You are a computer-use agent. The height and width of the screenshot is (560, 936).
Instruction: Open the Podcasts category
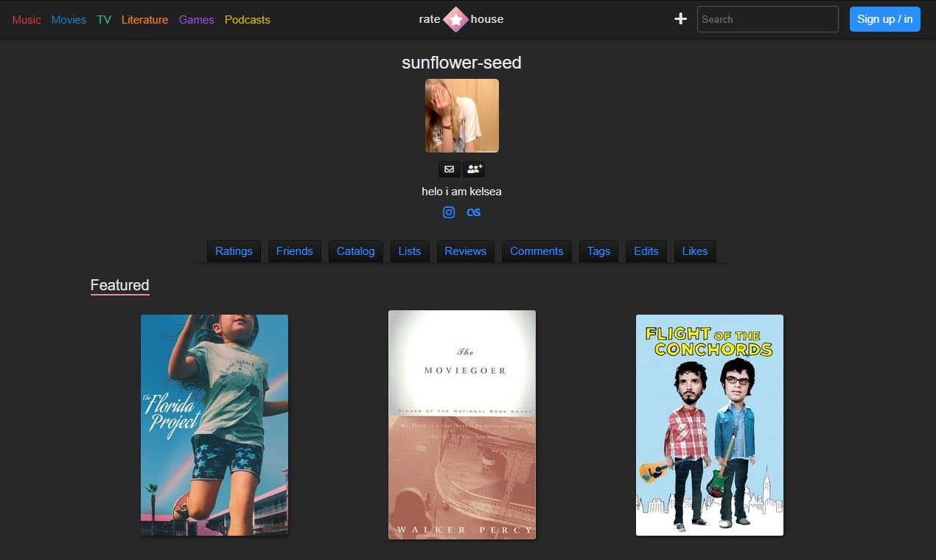(248, 20)
